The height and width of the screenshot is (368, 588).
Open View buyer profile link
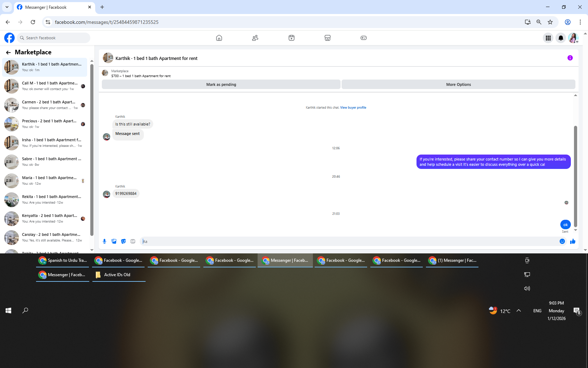click(353, 108)
